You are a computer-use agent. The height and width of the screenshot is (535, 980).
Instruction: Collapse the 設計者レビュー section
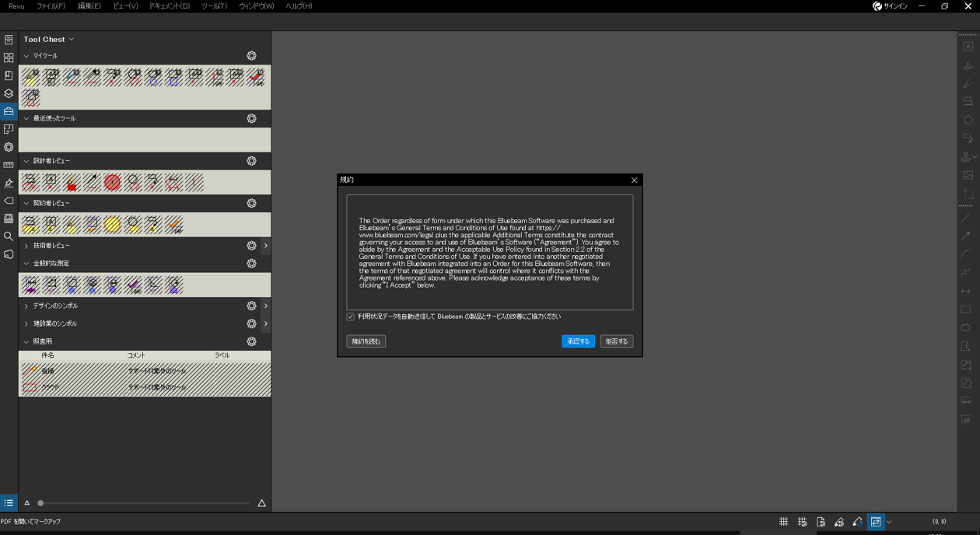point(26,161)
